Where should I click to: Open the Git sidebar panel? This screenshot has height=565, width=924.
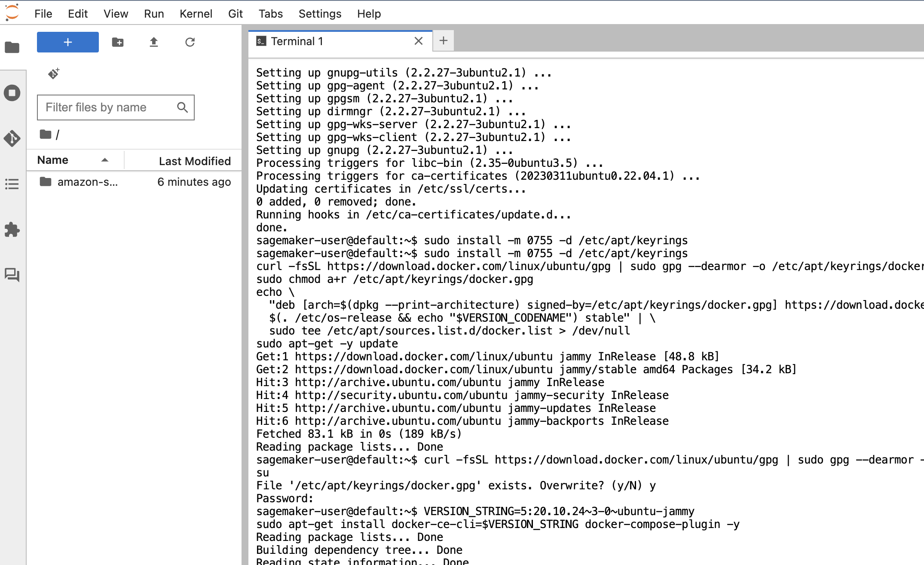click(12, 138)
